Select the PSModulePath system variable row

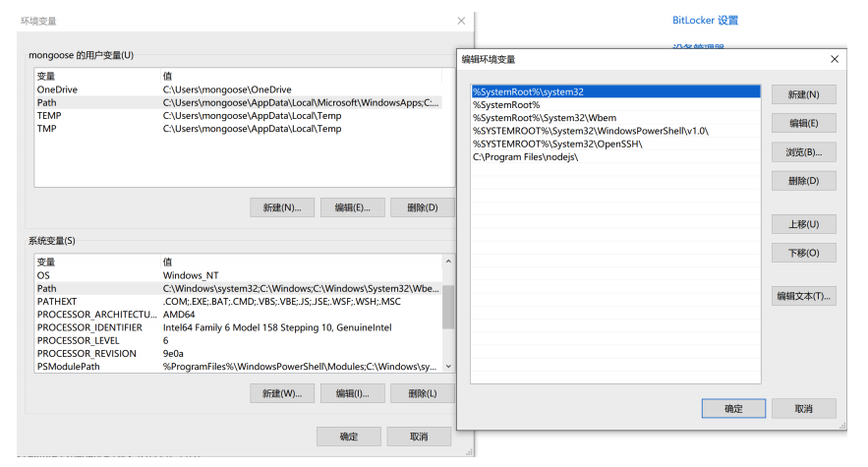tap(239, 366)
